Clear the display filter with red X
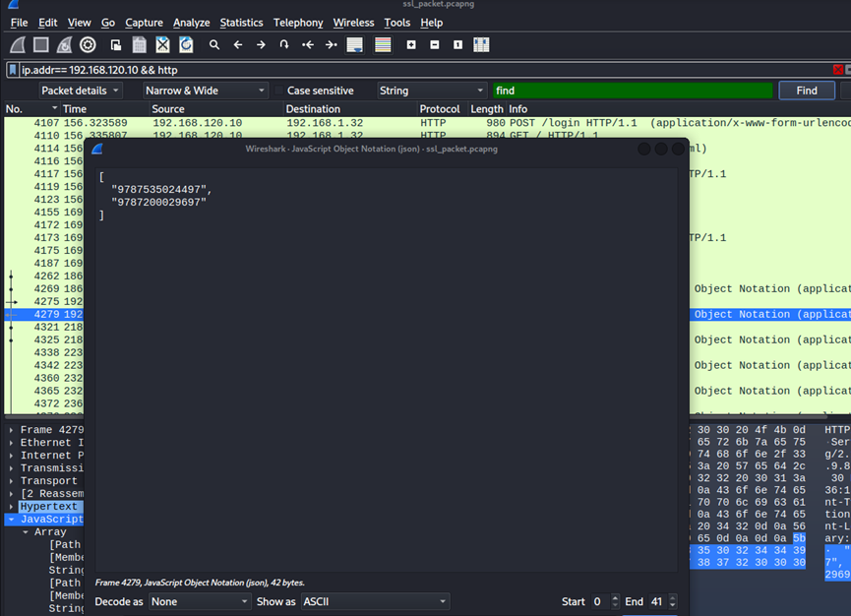Viewport: 851px width, 616px height. point(838,70)
